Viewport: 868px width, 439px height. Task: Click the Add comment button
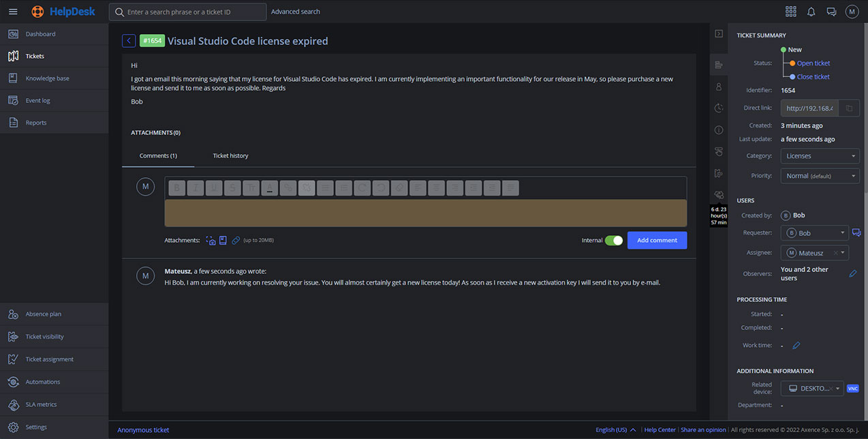(x=657, y=241)
